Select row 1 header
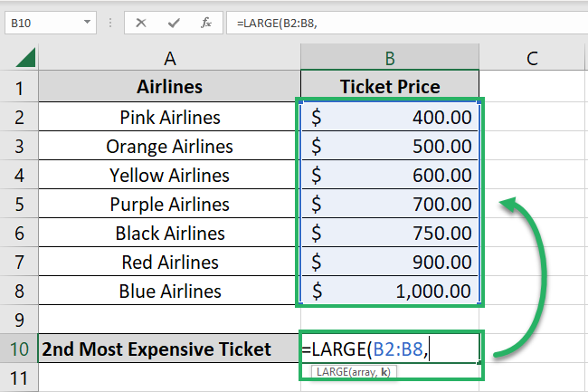The height and width of the screenshot is (392, 588). pyautogui.click(x=19, y=88)
